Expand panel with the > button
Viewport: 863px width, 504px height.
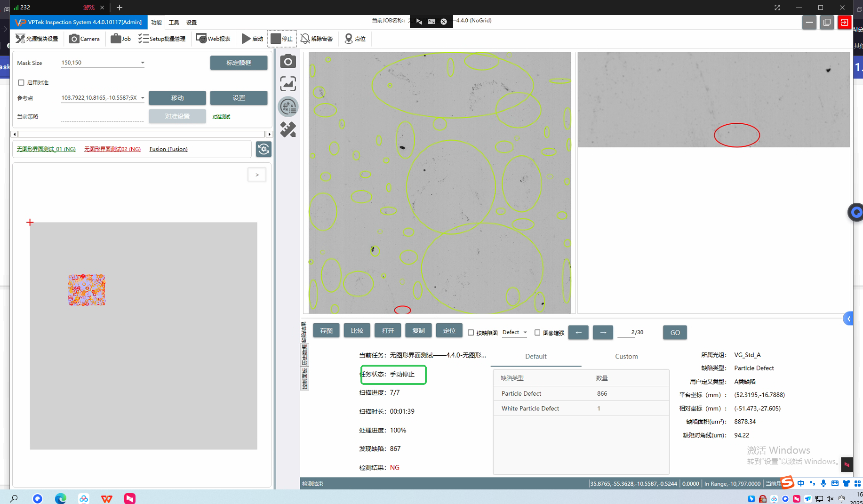[257, 175]
